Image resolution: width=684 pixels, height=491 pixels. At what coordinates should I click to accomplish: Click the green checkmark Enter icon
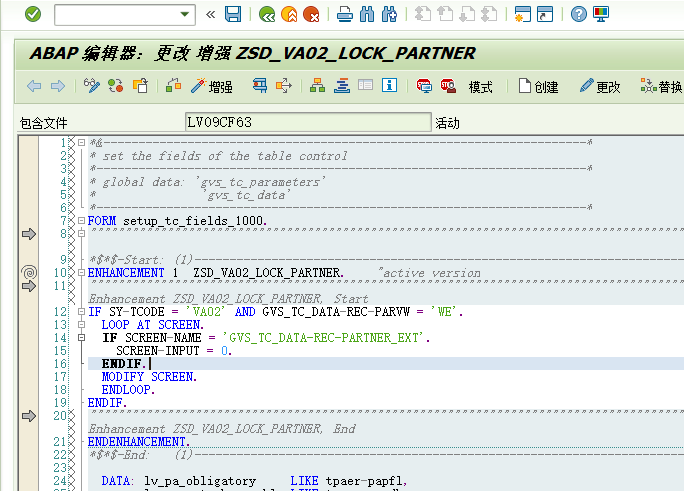[x=33, y=14]
